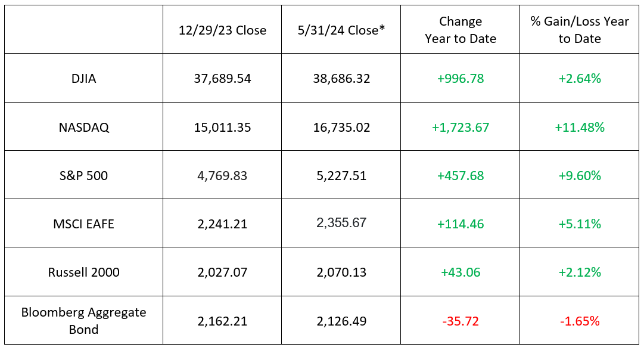Click the % Gain/Loss Year to Date header
Image resolution: width=644 pixels, height=347 pixels.
(580, 30)
